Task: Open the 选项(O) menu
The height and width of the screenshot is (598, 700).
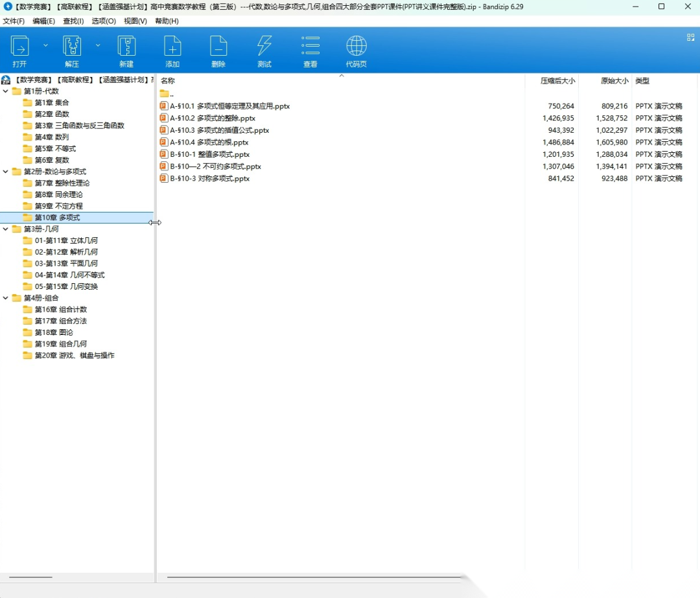Action: click(104, 21)
